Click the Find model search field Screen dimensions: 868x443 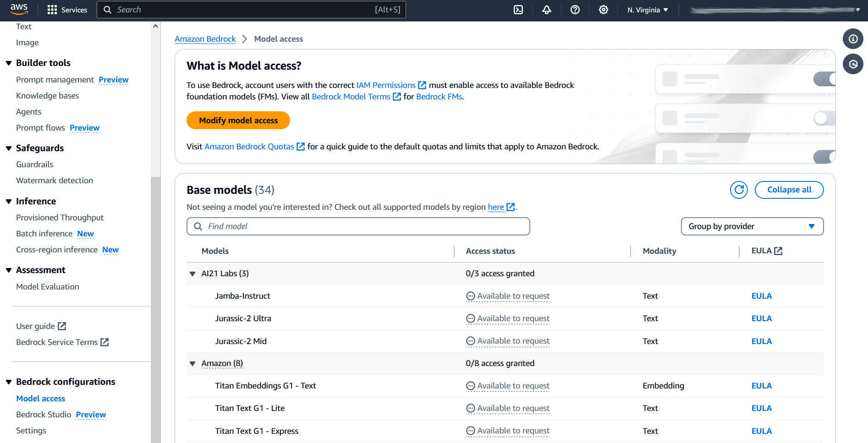coord(358,226)
